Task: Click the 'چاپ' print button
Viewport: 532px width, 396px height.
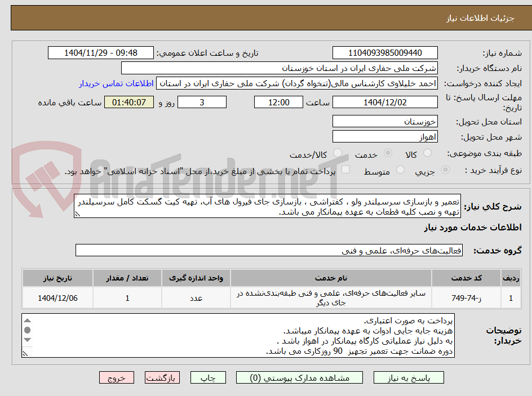Action: coord(208,377)
